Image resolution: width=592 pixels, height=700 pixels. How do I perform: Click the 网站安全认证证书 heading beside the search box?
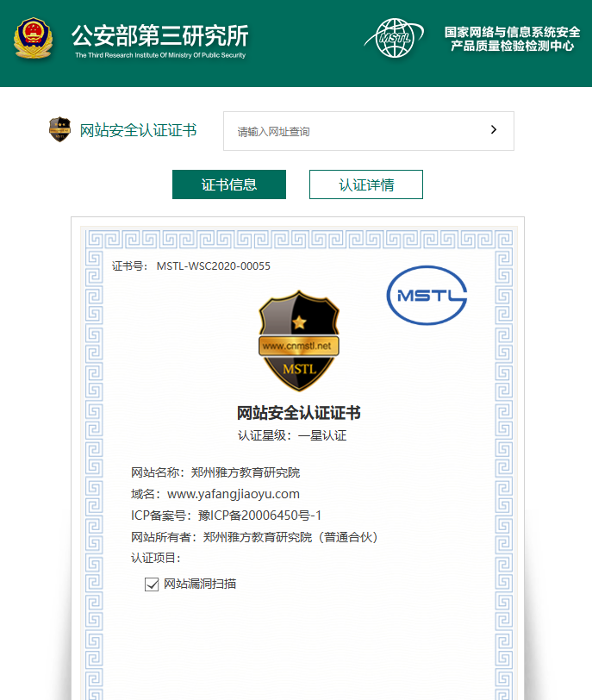(x=138, y=130)
